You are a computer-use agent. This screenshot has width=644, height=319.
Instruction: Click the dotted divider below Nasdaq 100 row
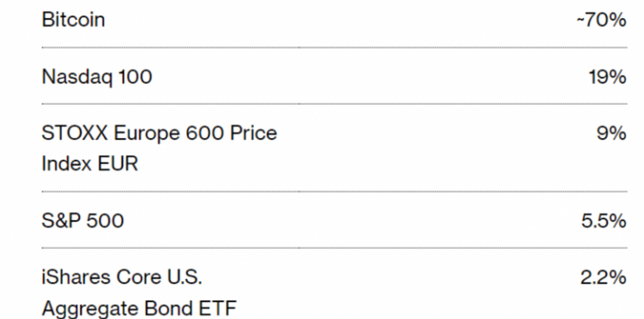click(334, 104)
